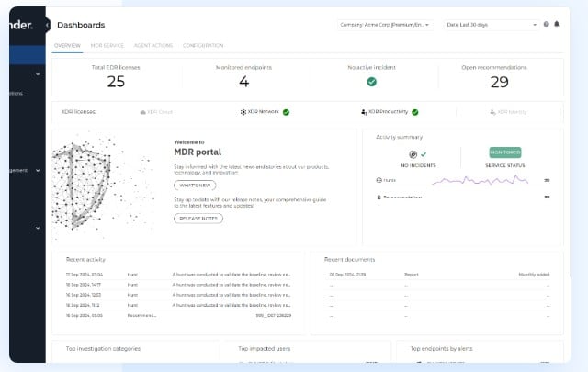Click the Total EDR licenses value 25

point(116,82)
